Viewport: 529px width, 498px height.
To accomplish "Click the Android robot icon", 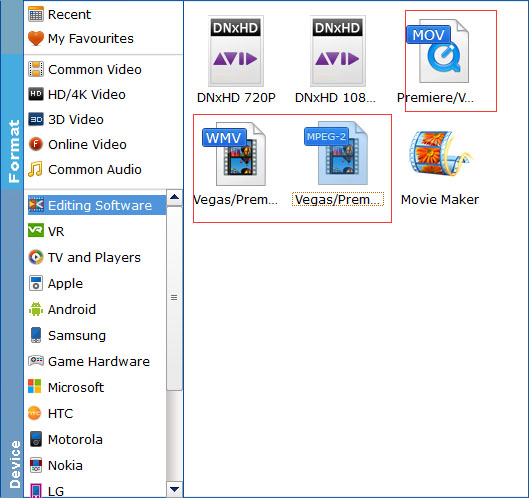I will [36, 309].
